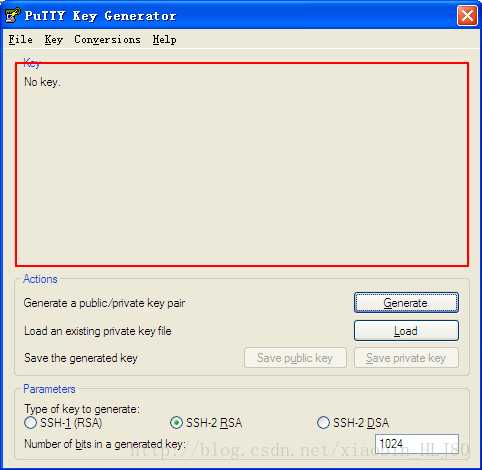482x470 pixels.
Task: Open the Help menu
Action: [x=165, y=40]
